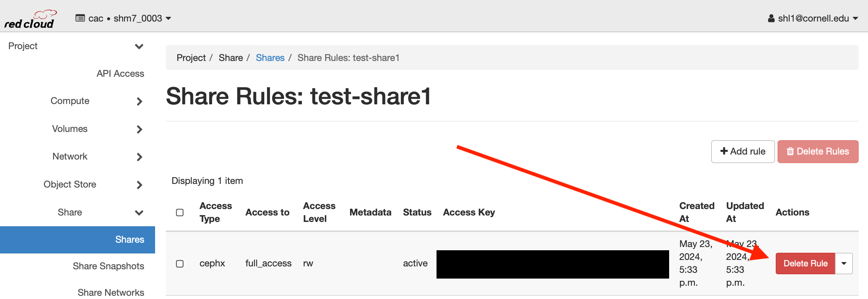Screen dimensions: 868x299
Task: Click the rw access level cell
Action: point(308,264)
